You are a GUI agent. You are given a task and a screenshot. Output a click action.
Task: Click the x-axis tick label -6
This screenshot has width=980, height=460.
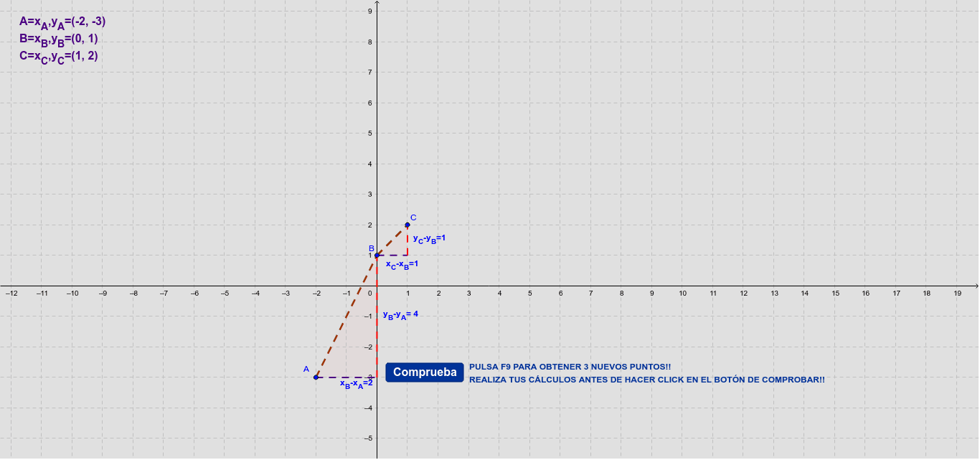pyautogui.click(x=194, y=293)
